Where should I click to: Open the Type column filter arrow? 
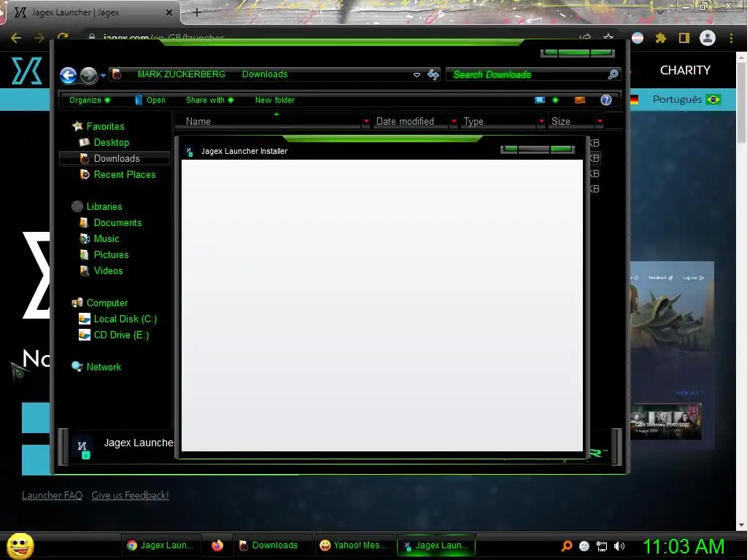pos(541,122)
